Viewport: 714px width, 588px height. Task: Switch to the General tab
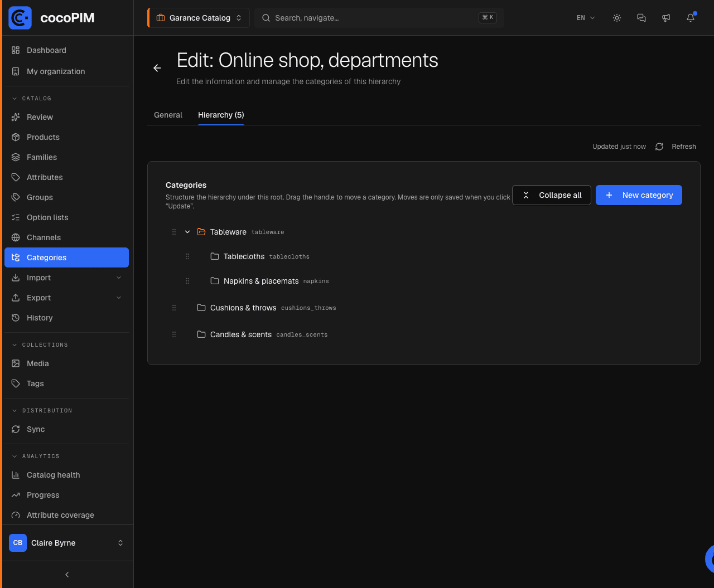[x=168, y=115]
